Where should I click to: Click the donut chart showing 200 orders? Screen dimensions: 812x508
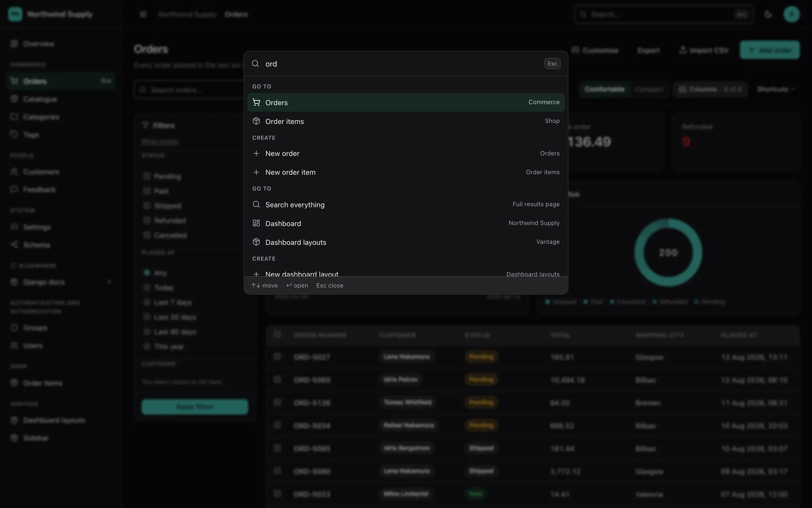coord(668,252)
